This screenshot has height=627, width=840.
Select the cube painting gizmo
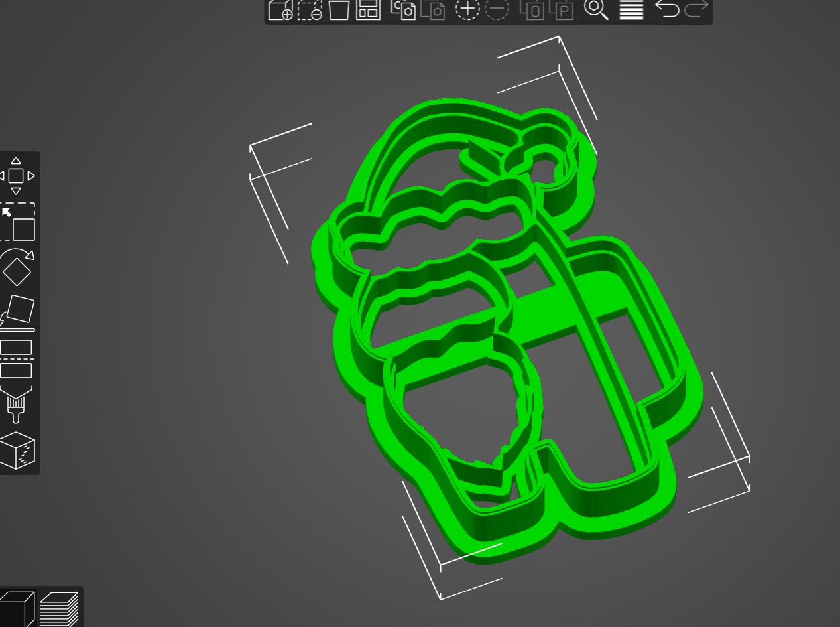17,451
